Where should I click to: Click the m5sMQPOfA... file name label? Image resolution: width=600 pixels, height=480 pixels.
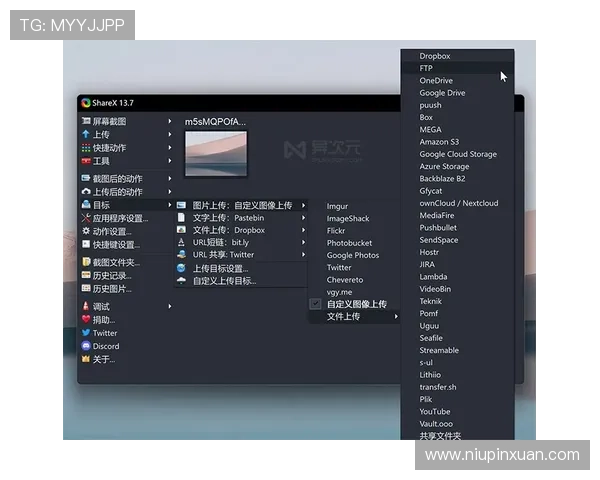(x=215, y=122)
